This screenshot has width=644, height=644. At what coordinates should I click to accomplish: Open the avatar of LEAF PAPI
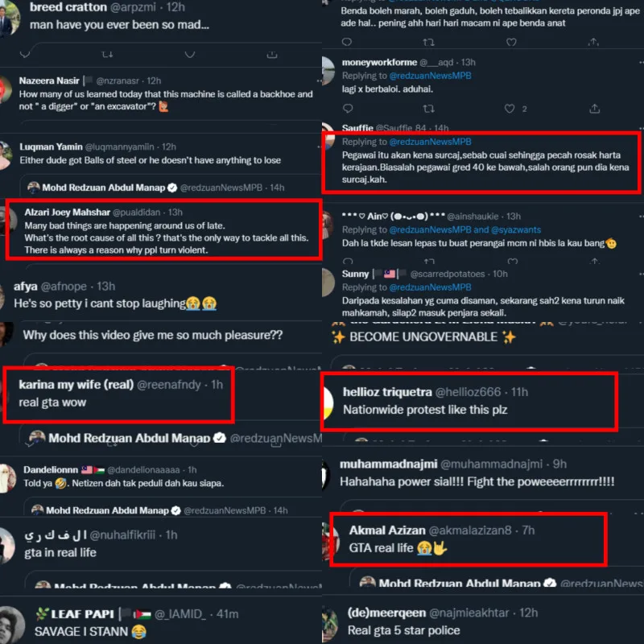(x=11, y=625)
